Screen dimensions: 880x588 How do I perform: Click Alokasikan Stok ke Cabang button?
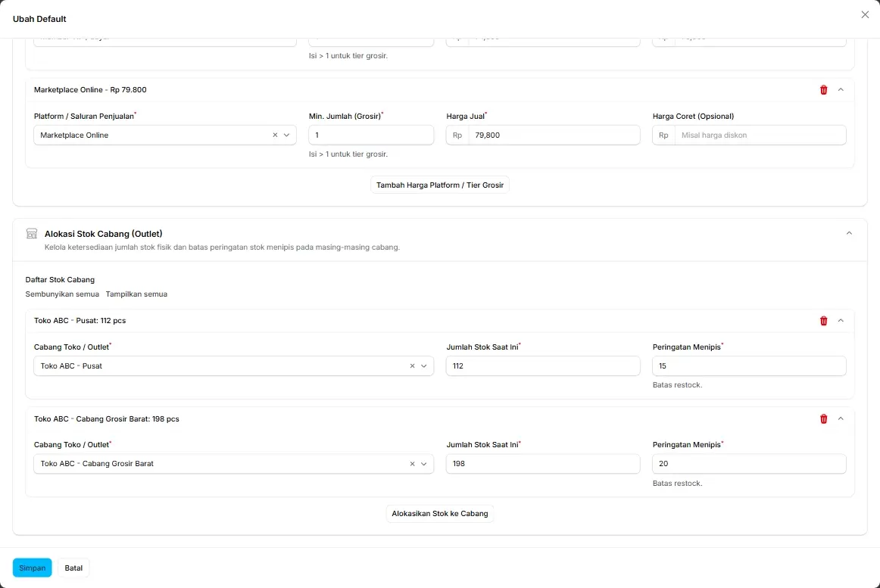tap(440, 513)
